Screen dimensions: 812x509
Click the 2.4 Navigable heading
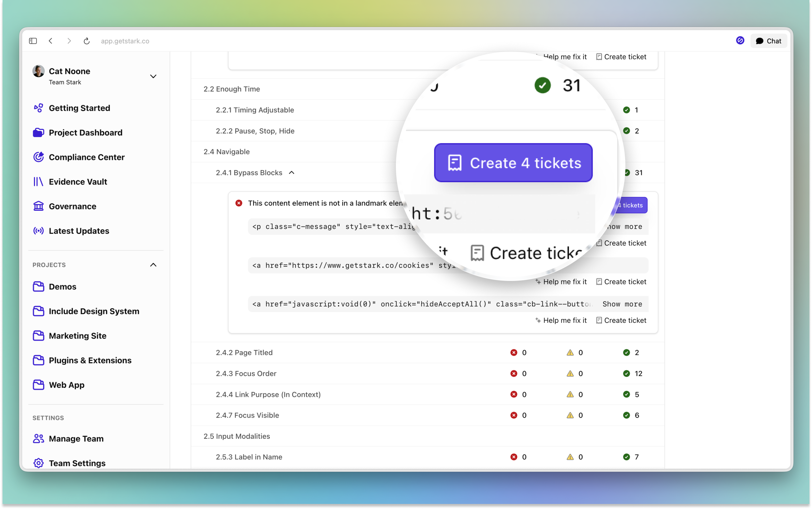click(226, 152)
